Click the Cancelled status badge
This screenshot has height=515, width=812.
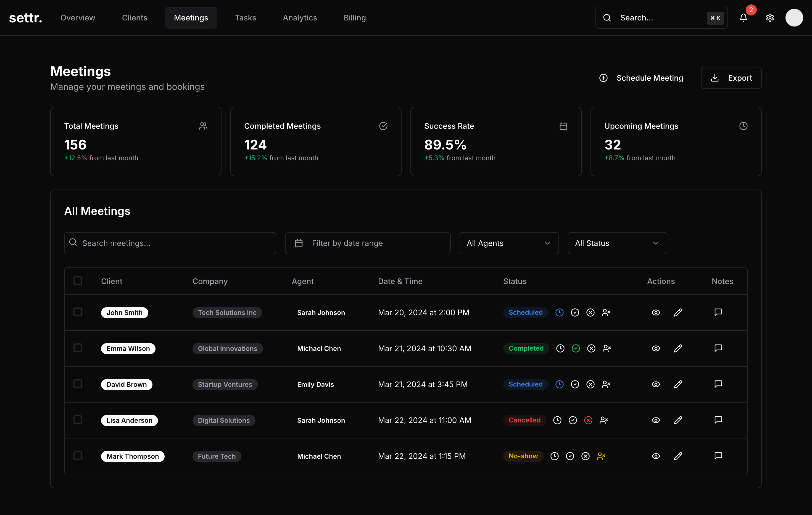click(524, 420)
